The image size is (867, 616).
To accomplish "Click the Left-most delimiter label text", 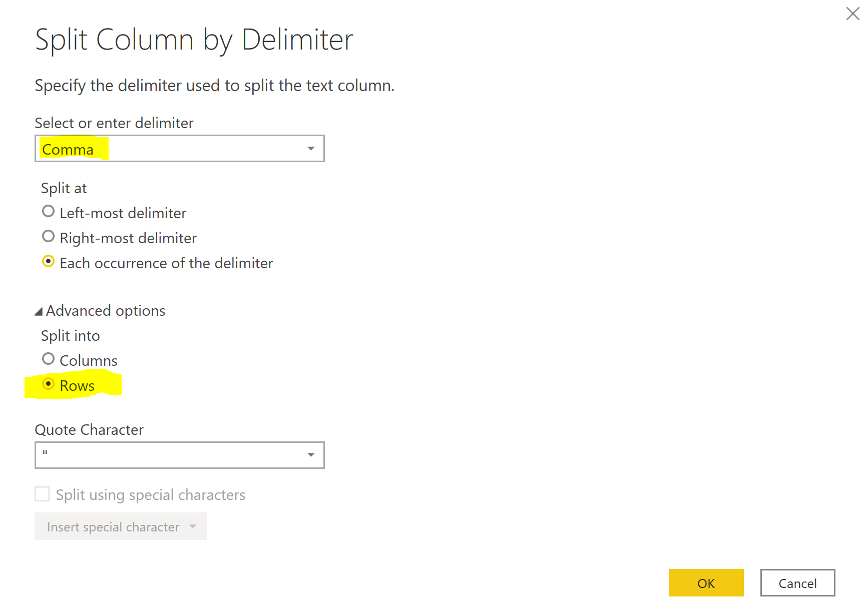I will point(123,213).
